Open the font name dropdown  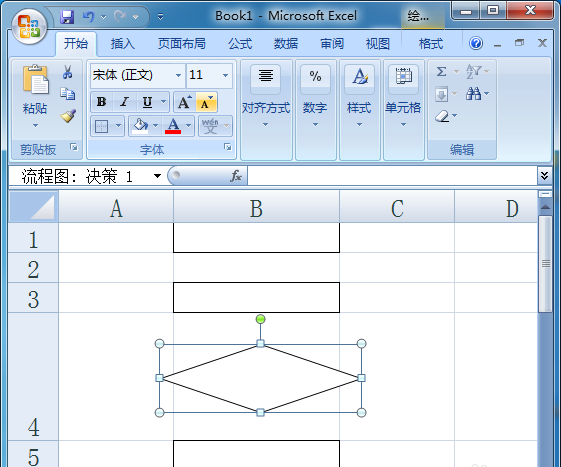(178, 76)
